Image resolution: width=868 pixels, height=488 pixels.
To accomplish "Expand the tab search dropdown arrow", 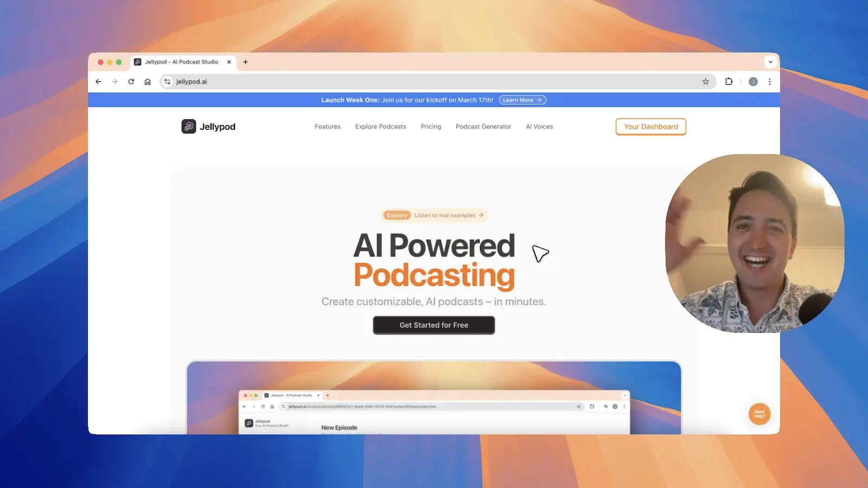I will [770, 62].
